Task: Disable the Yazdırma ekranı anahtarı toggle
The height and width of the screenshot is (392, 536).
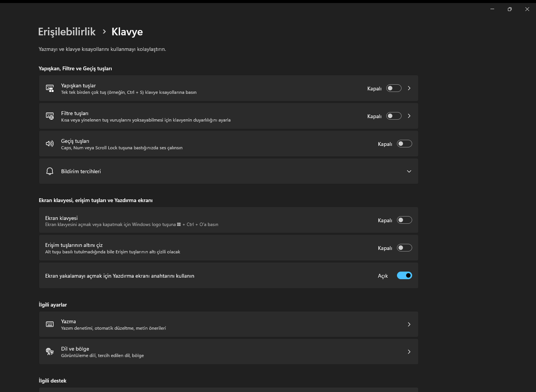Action: coord(404,275)
